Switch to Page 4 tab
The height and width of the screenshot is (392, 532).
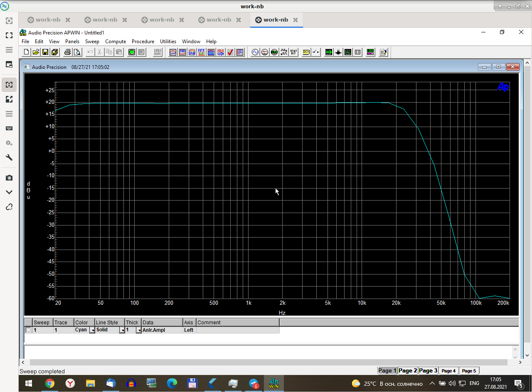point(448,371)
